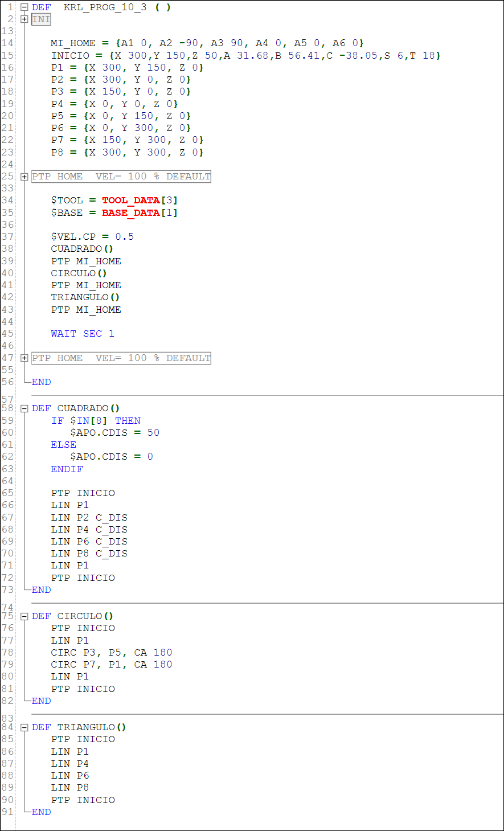Click the collapsed INI block label
The height and width of the screenshot is (831, 504).
(42, 19)
